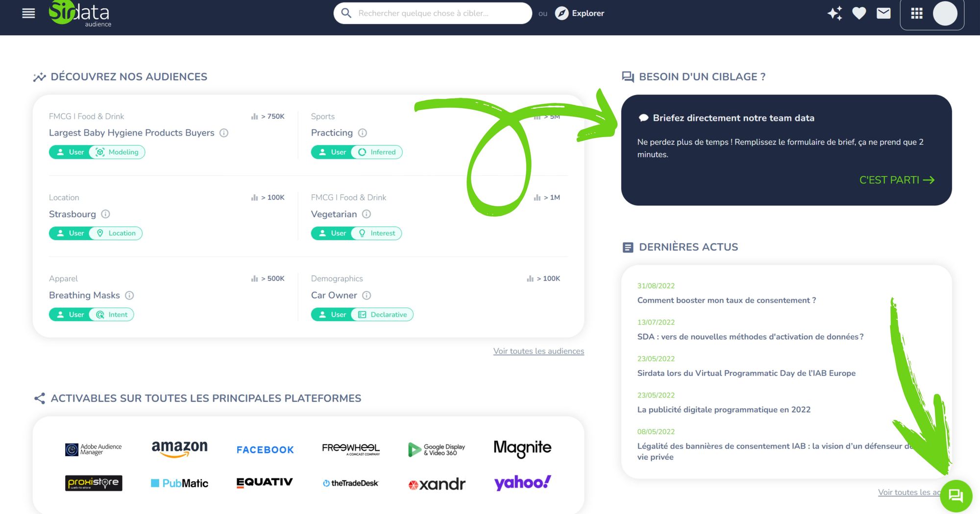
Task: Show info icon next to Vegetarian
Action: 367,214
